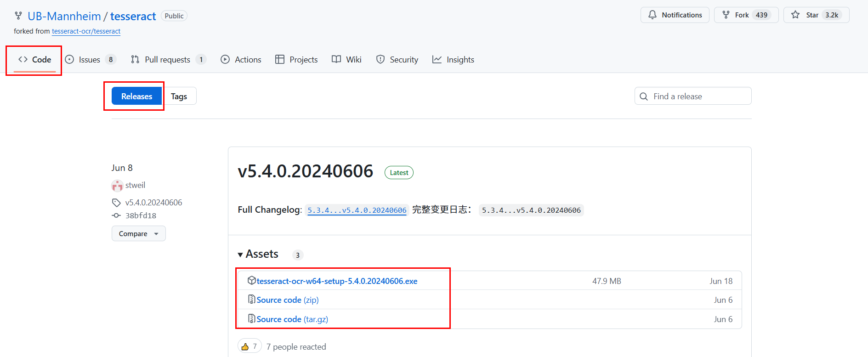Collapse the Assets section

(x=258, y=254)
